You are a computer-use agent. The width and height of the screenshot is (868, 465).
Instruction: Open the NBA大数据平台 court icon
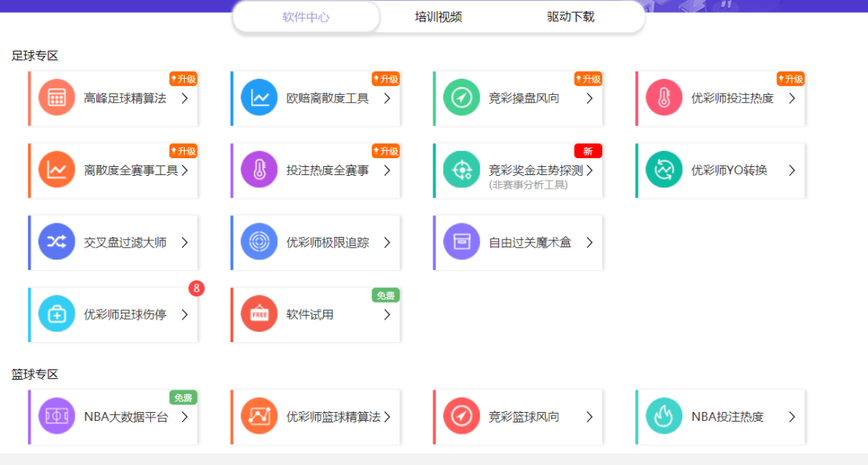click(56, 416)
